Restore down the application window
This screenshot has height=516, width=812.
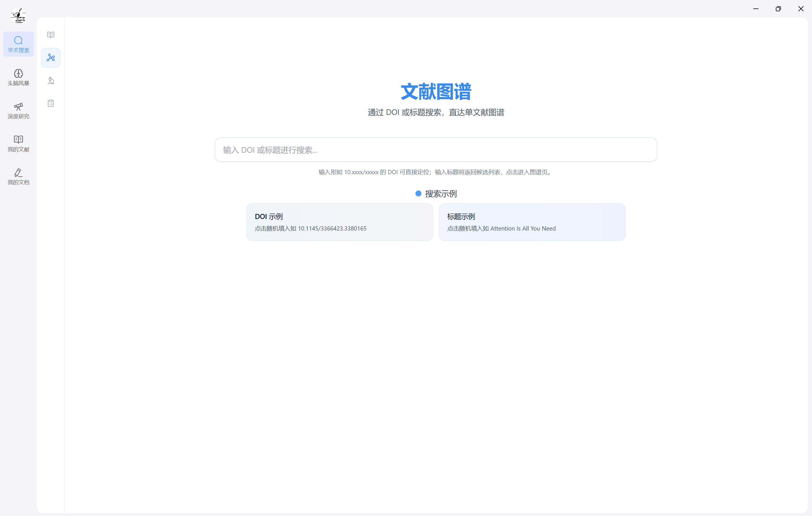pos(778,9)
